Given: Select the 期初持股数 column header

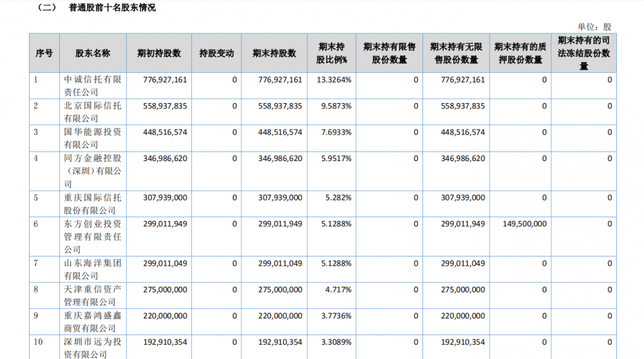Looking at the screenshot, I should [x=159, y=53].
